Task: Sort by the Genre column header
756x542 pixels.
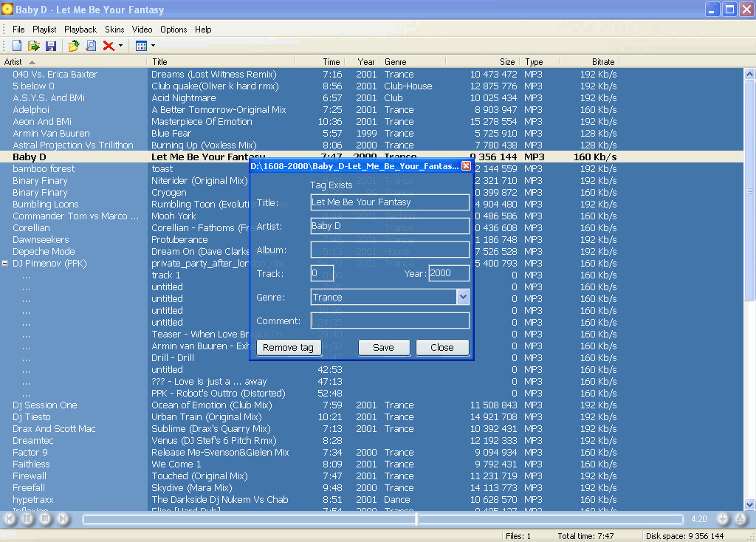Action: tap(413, 62)
